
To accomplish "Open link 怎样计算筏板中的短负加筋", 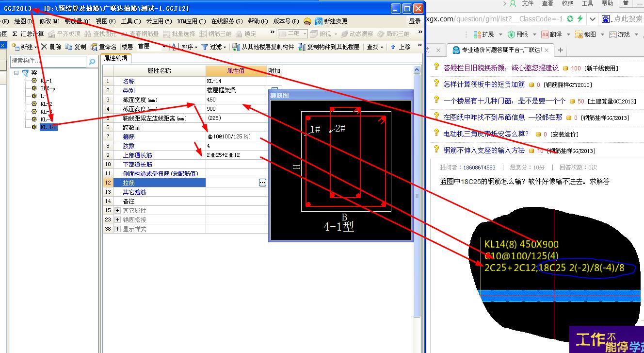I will (x=484, y=84).
